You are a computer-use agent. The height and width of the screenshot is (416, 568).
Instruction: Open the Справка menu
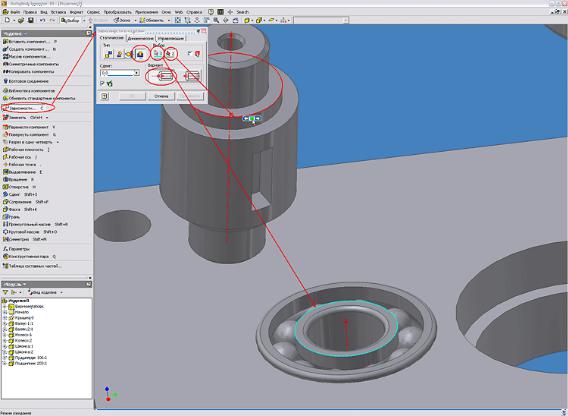pos(194,12)
